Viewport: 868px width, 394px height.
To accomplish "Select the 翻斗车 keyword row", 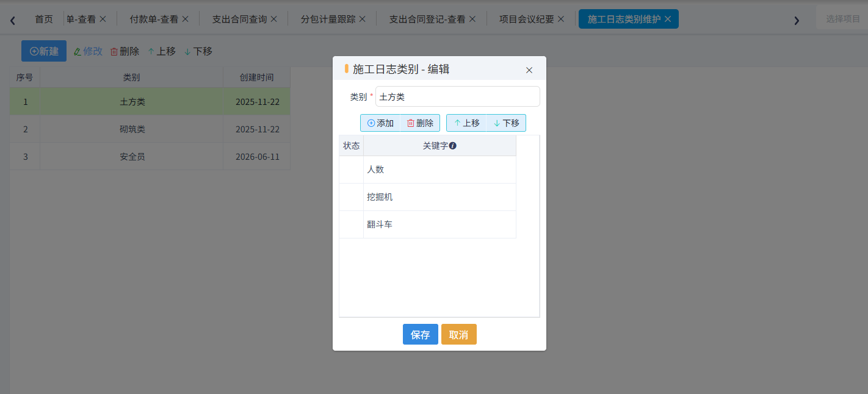I will click(427, 224).
